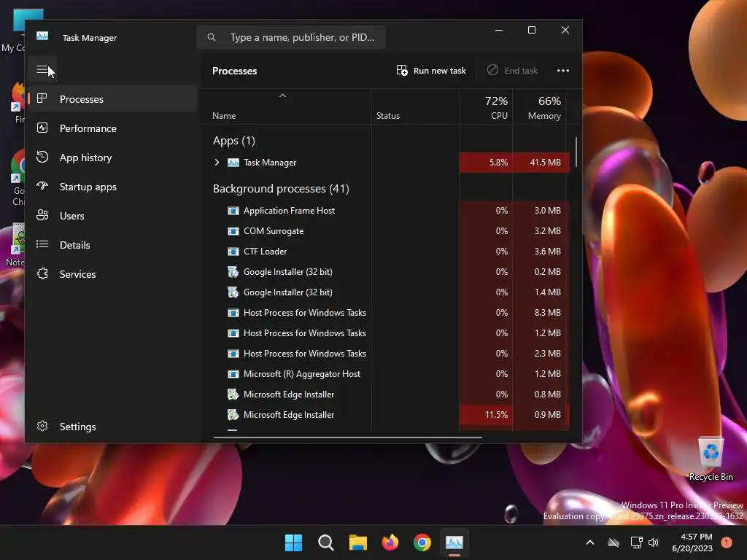747x560 pixels.
Task: Open Task Manager Settings
Action: [x=112, y=426]
